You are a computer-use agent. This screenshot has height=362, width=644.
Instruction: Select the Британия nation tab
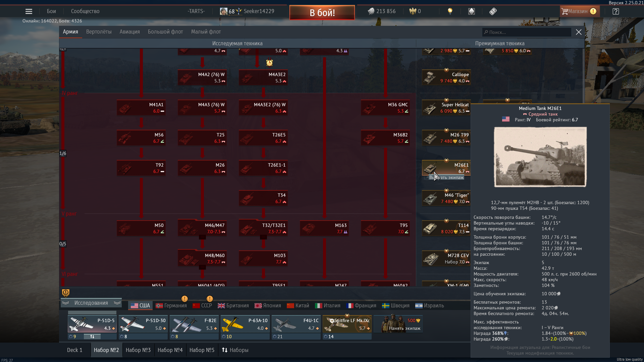pos(233,306)
